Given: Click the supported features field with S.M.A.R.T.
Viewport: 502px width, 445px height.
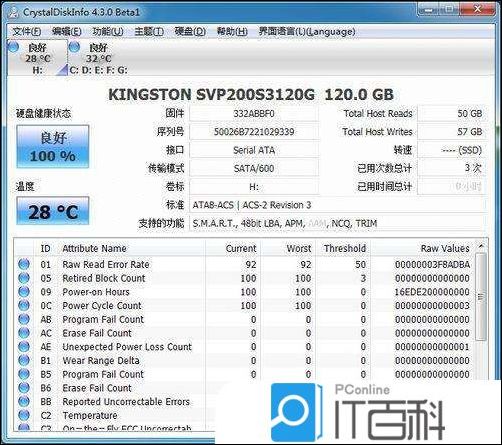Looking at the screenshot, I should click(x=337, y=223).
